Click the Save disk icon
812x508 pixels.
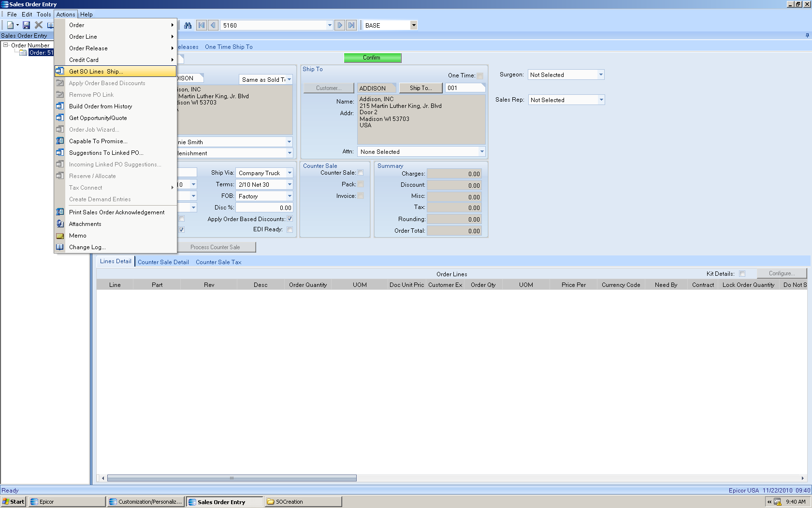[27, 25]
